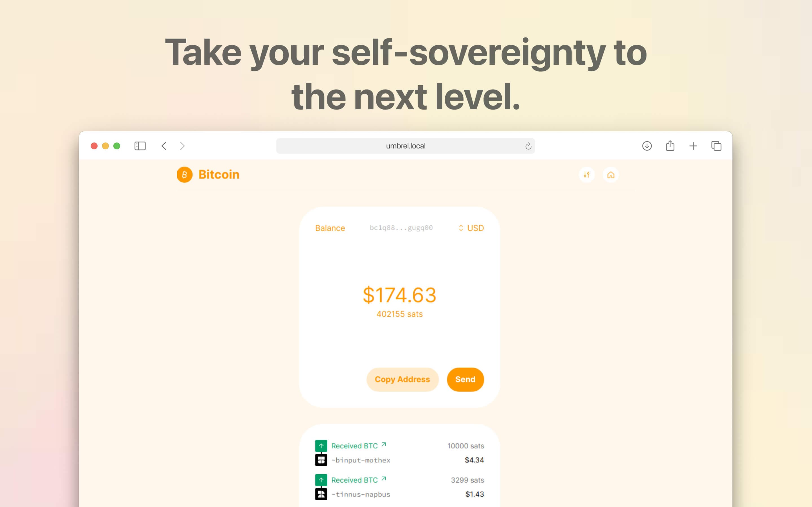Click the Bitcoin app icon

[185, 175]
